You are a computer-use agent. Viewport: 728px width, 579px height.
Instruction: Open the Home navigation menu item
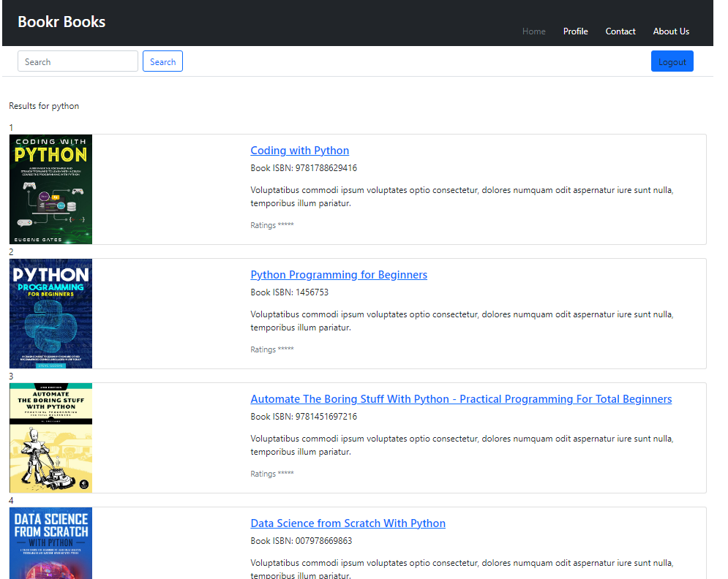(x=534, y=31)
